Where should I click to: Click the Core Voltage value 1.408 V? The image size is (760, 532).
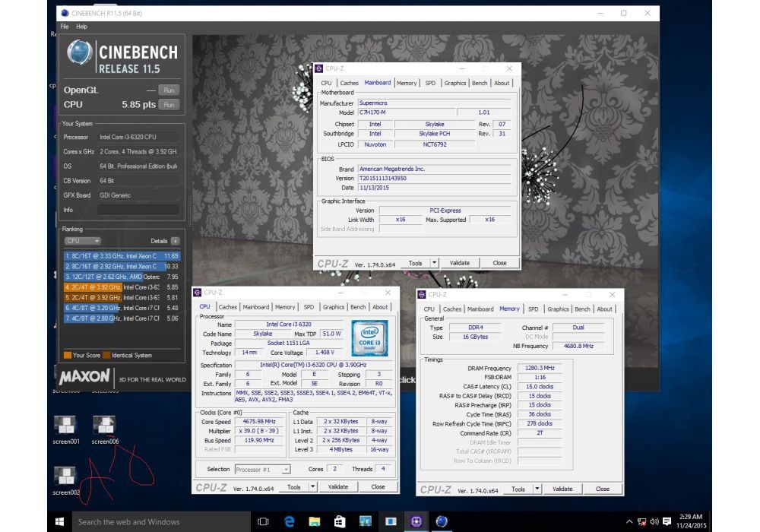coord(325,352)
